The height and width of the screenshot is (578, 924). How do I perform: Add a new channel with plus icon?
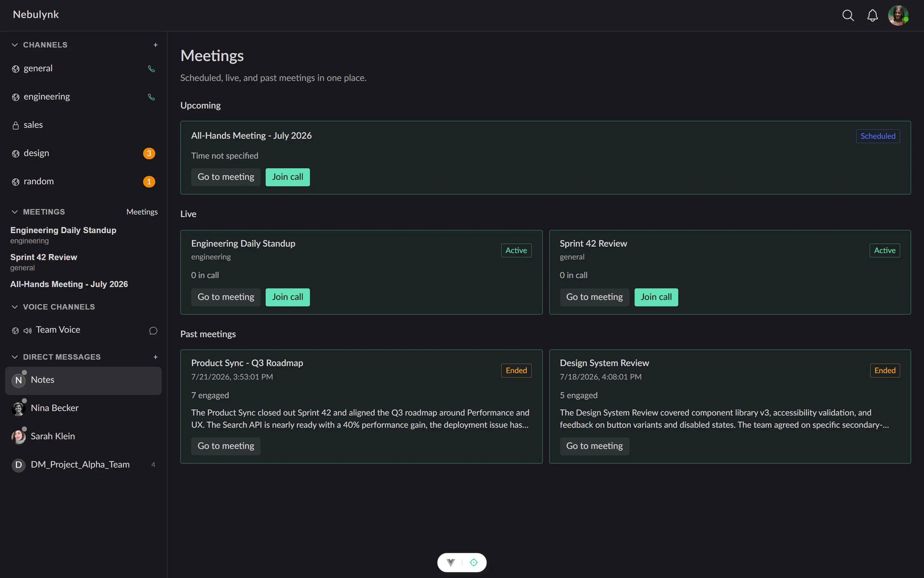coord(155,45)
